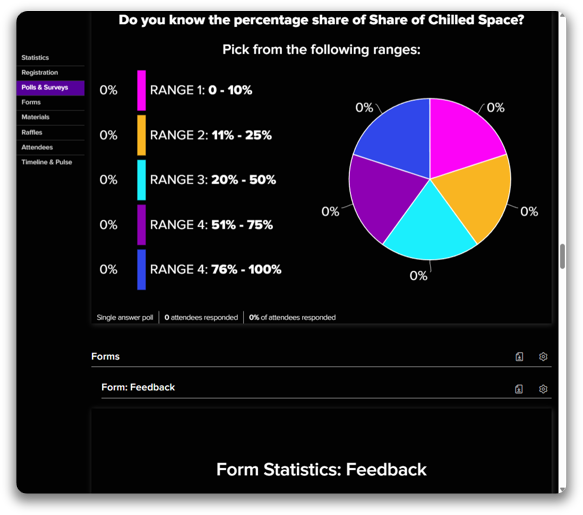Click export icon in Forms header
Image resolution: width=583 pixels, height=515 pixels.
[519, 357]
